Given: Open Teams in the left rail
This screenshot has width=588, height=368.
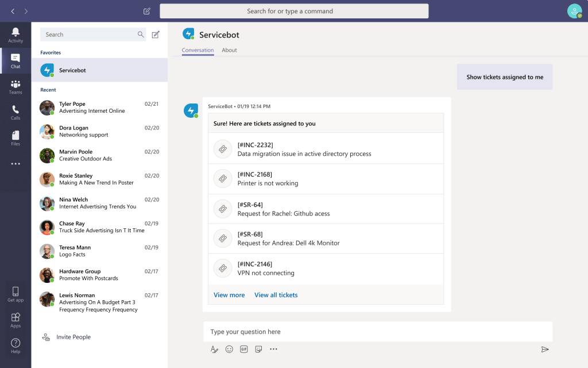Looking at the screenshot, I should click(16, 87).
